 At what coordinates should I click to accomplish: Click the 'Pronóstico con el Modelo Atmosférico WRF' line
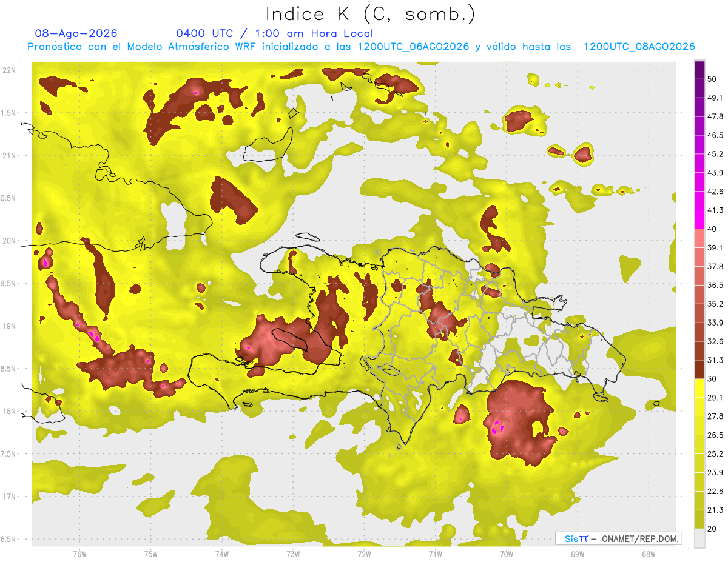pyautogui.click(x=361, y=47)
